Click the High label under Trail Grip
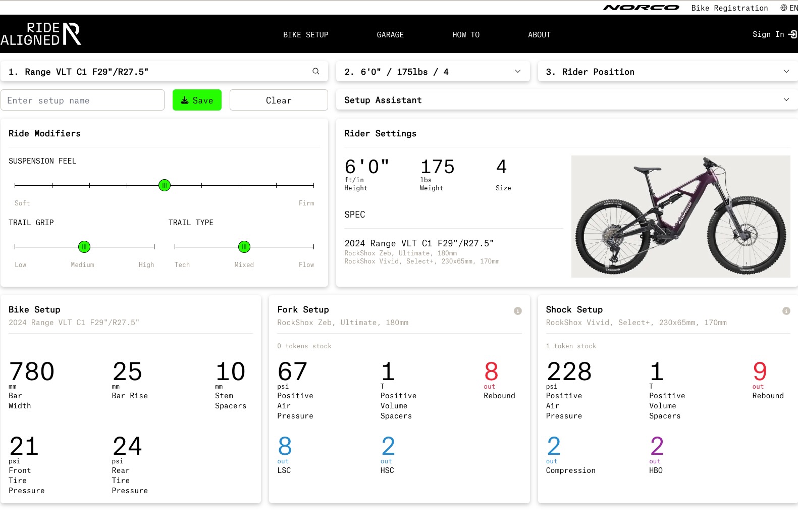Image resolution: width=798 pixels, height=532 pixels. coord(146,264)
